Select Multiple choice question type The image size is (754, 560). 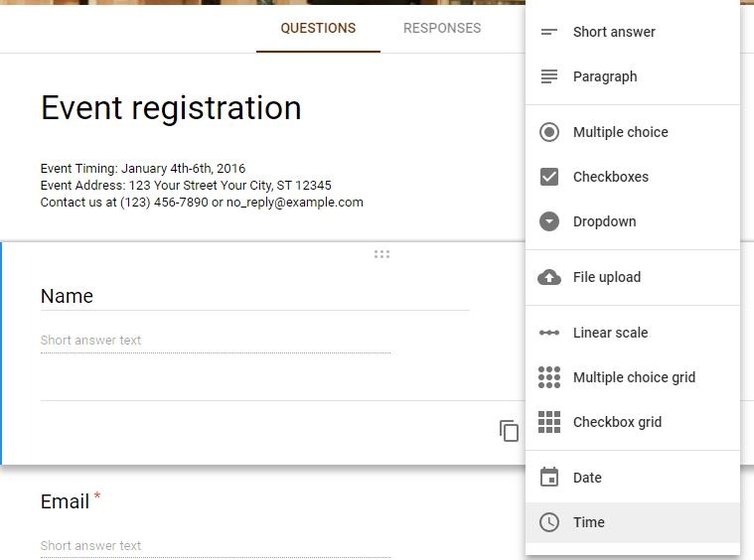[632, 132]
